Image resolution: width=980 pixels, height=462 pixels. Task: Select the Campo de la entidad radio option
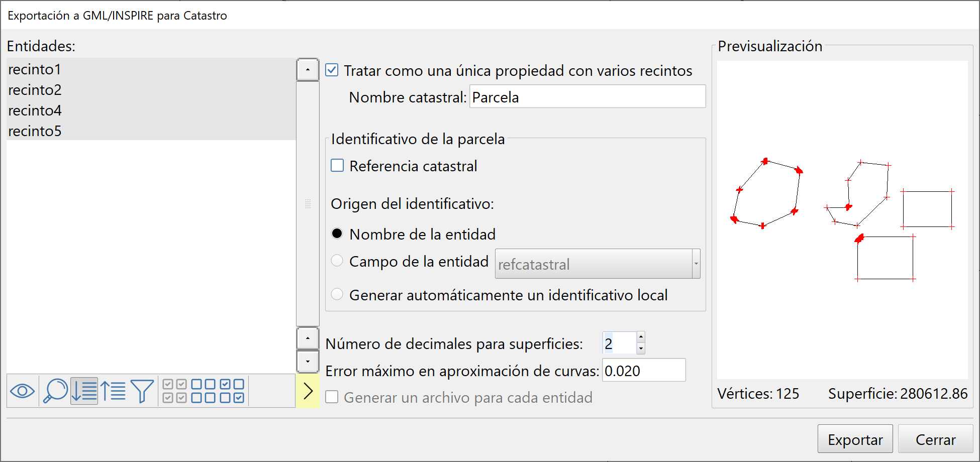(x=337, y=261)
